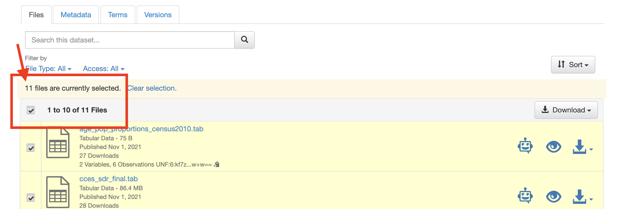The width and height of the screenshot is (644, 209).
Task: Expand the File Type: All filter
Action: click(48, 69)
